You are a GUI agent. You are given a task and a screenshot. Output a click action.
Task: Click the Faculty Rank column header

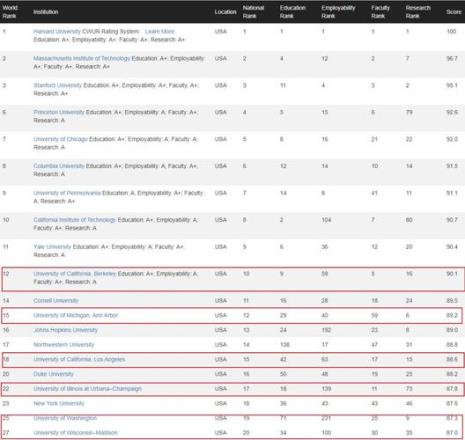point(380,12)
